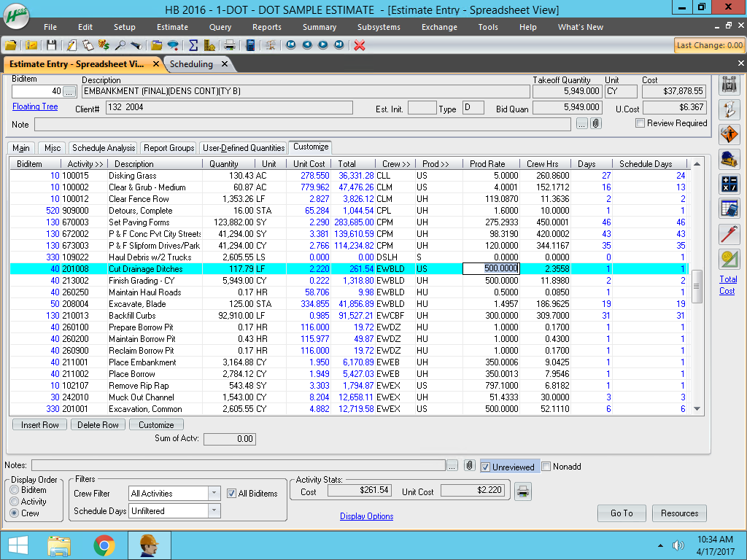
Task: Select Biditem display order radio button
Action: [x=15, y=490]
